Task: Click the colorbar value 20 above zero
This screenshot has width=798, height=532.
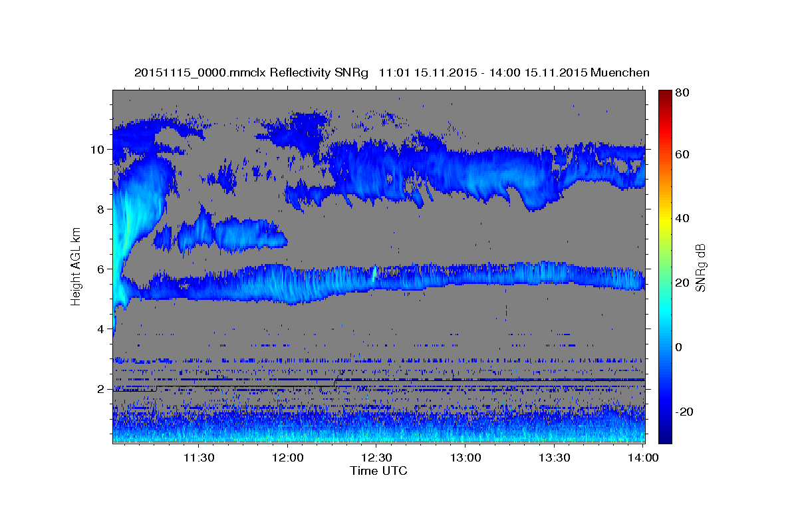Action: 682,283
